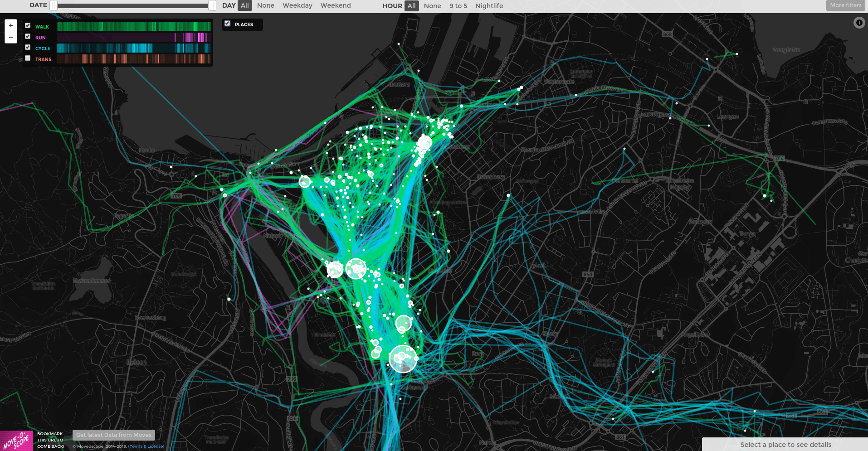This screenshot has height=451, width=868.
Task: Click Get latest Data from Moves
Action: click(x=114, y=435)
